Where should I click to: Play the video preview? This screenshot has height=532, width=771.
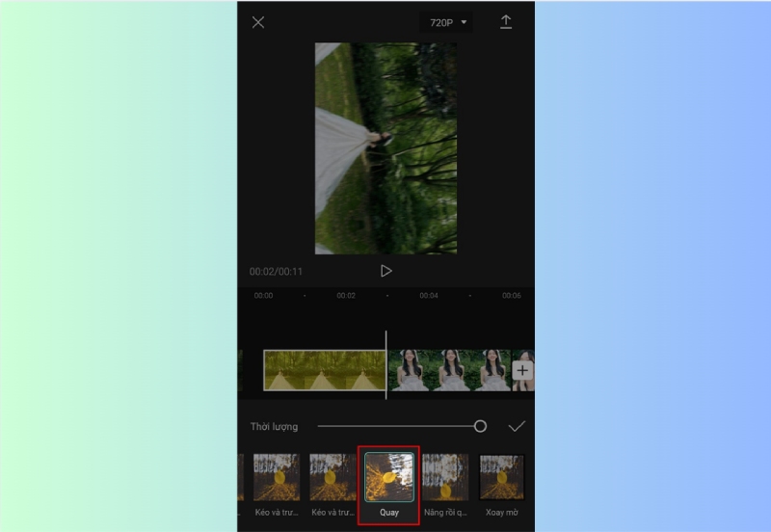point(385,271)
